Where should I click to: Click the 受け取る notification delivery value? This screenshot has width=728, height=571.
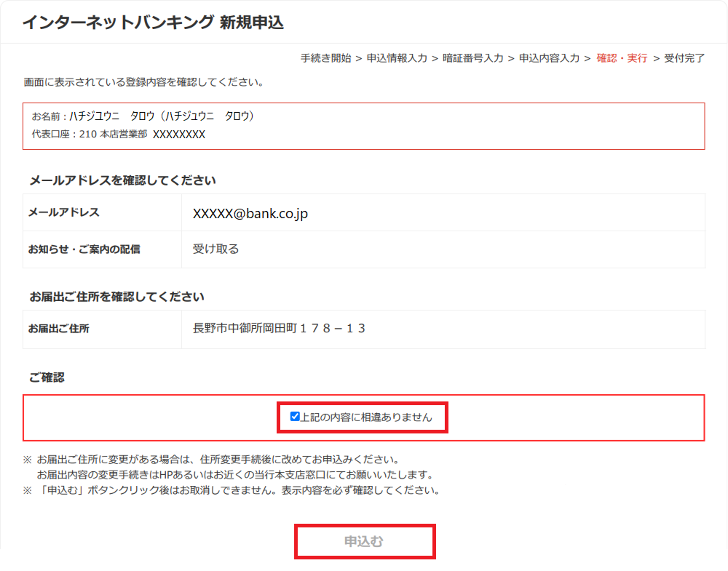[216, 249]
